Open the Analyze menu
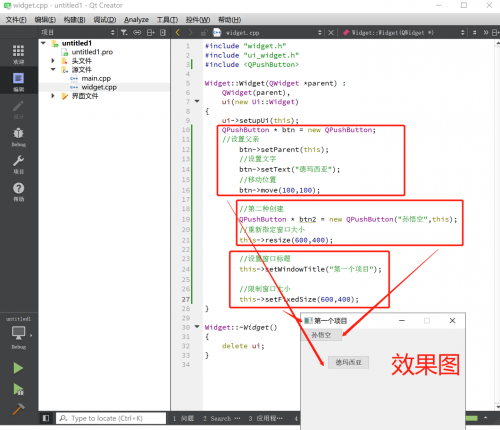 point(136,20)
